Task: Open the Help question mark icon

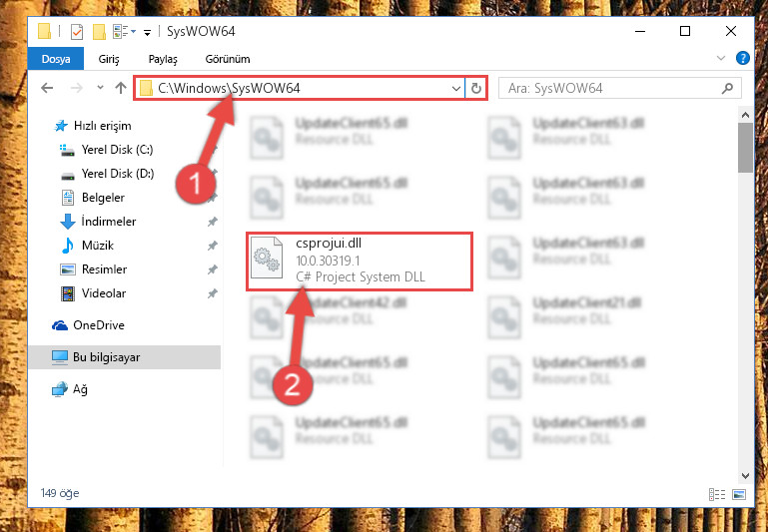Action: tap(742, 58)
